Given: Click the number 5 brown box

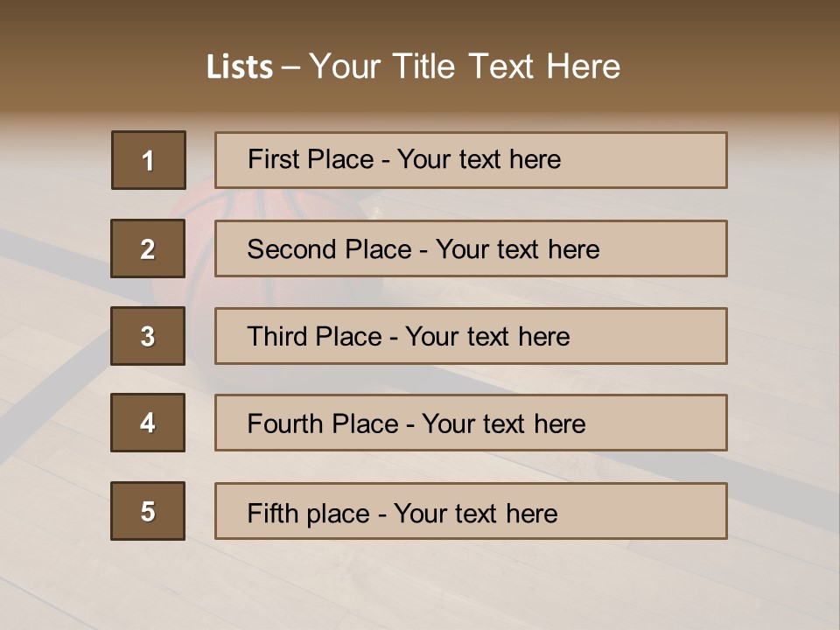Looking at the screenshot, I should point(148,511).
